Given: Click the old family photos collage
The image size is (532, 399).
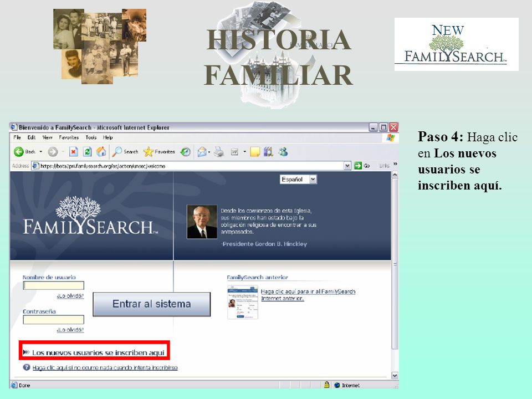Looking at the screenshot, I should click(100, 46).
